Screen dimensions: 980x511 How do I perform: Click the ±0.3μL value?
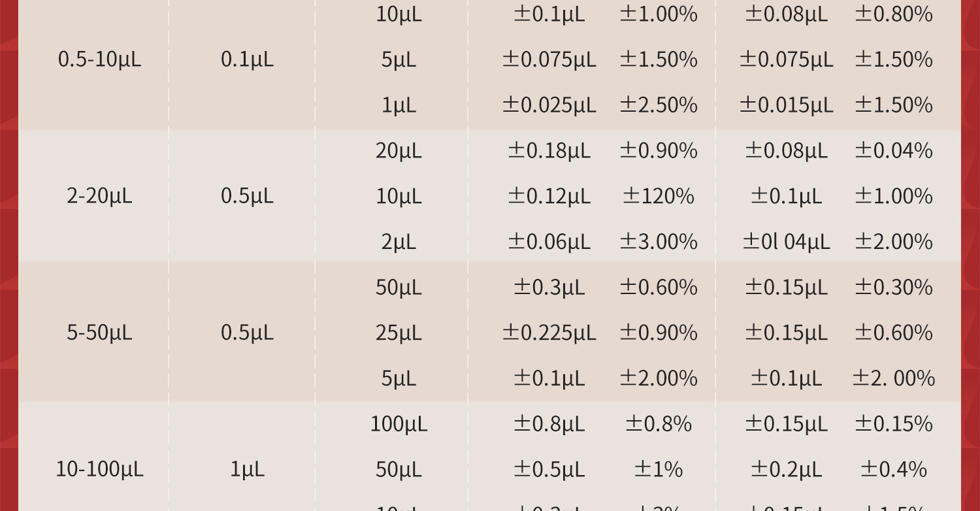[549, 288]
